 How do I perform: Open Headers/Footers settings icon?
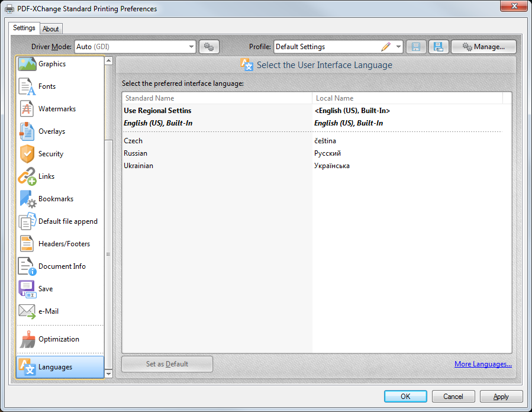[27, 244]
